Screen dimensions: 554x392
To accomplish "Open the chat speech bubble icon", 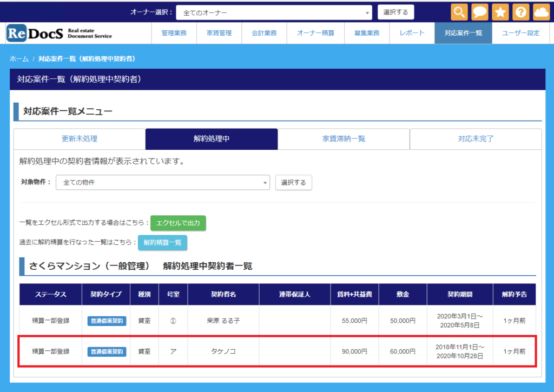I will (x=480, y=12).
